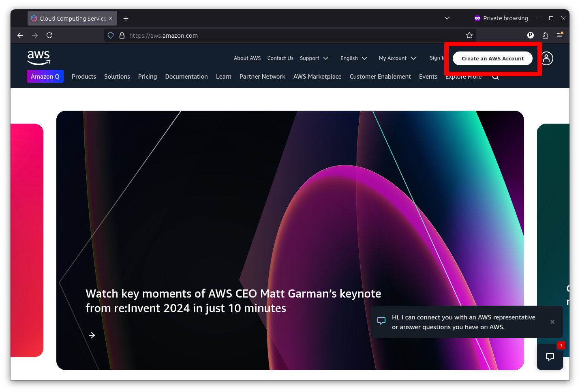Dismiss the AWS representative chat message
Image resolution: width=580 pixels, height=392 pixels.
tap(552, 321)
